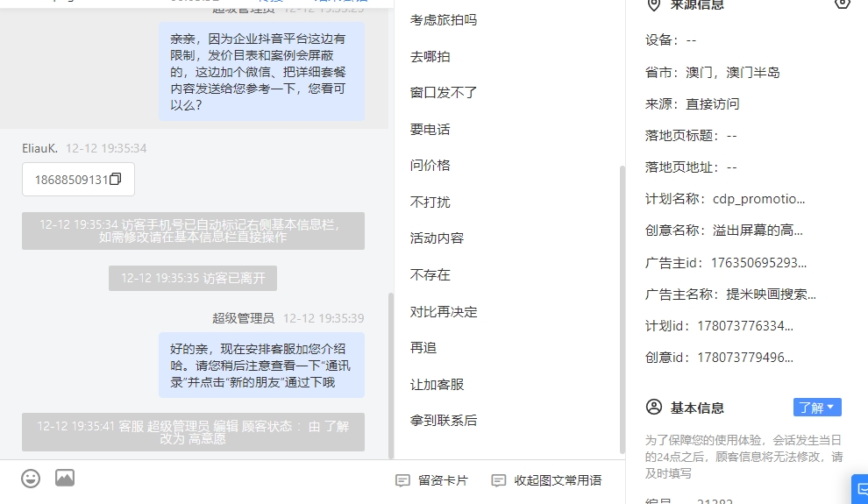
Task: Click the 广告主id 176350695293... value
Action: click(x=758, y=263)
